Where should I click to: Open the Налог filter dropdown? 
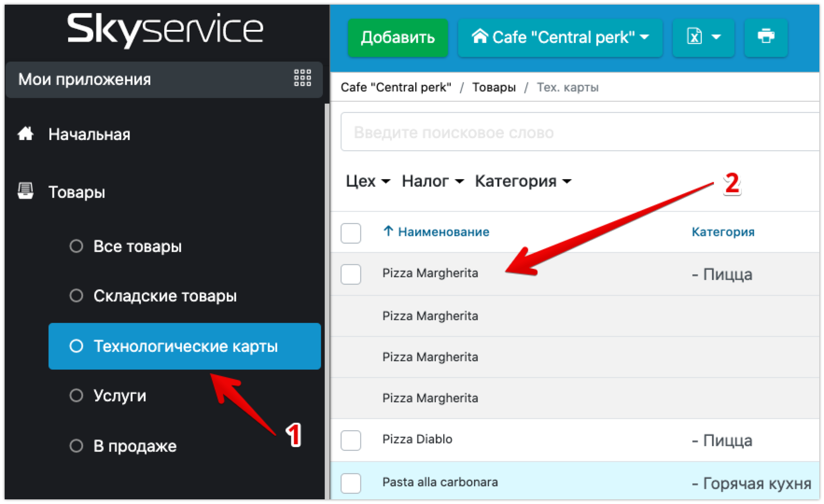(433, 181)
